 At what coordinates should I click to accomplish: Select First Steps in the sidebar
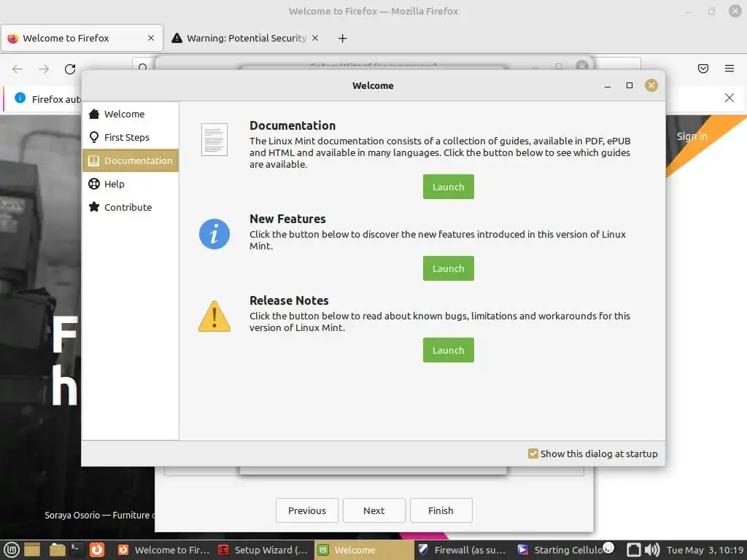(x=130, y=137)
